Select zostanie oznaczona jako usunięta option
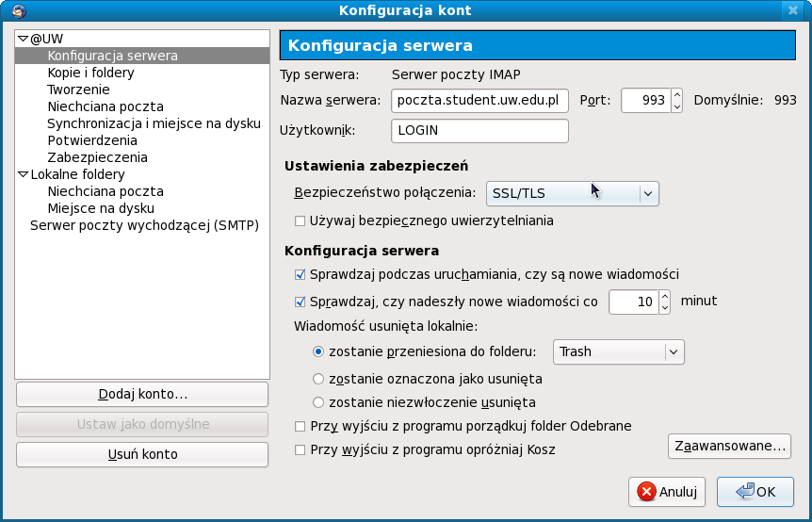 click(x=318, y=379)
